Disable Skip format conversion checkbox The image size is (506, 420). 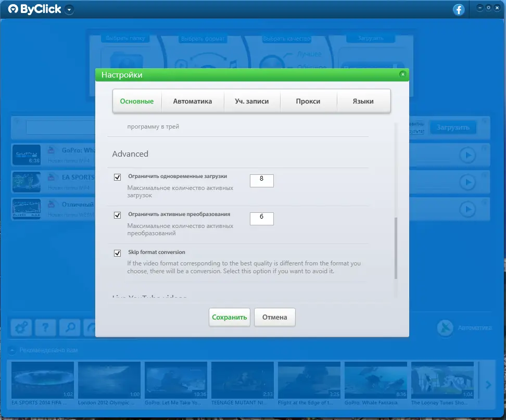point(118,253)
